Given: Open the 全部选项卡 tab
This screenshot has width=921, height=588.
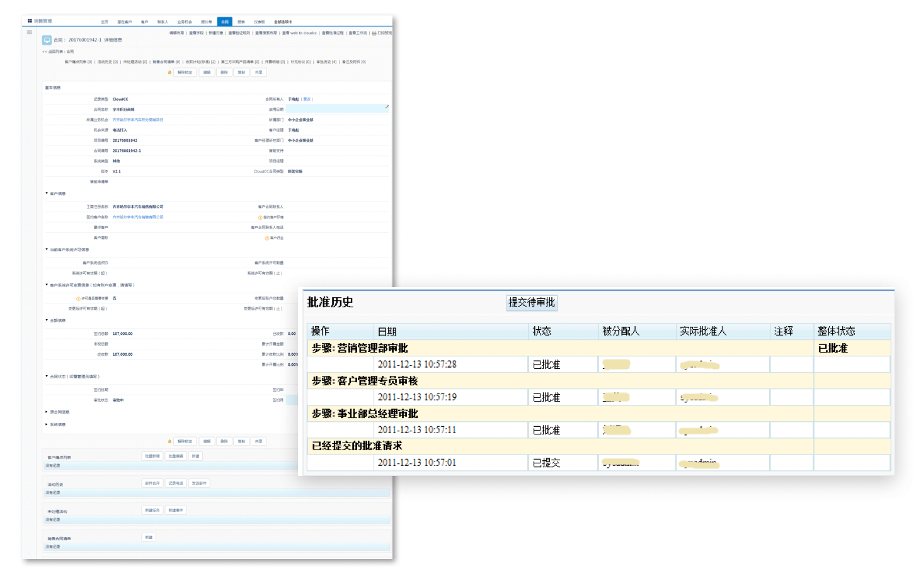Looking at the screenshot, I should coord(283,22).
